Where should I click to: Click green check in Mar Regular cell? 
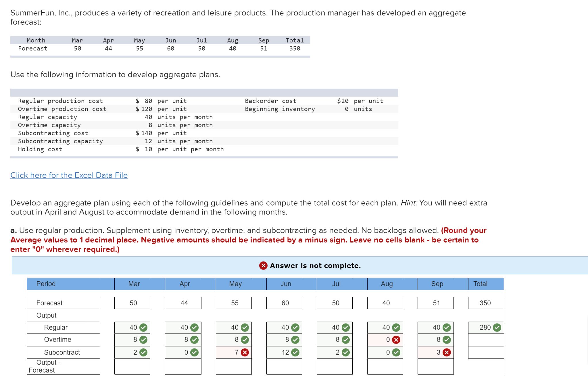tap(143, 327)
